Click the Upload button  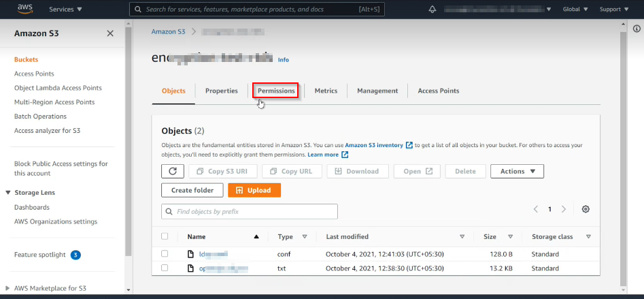[254, 191]
